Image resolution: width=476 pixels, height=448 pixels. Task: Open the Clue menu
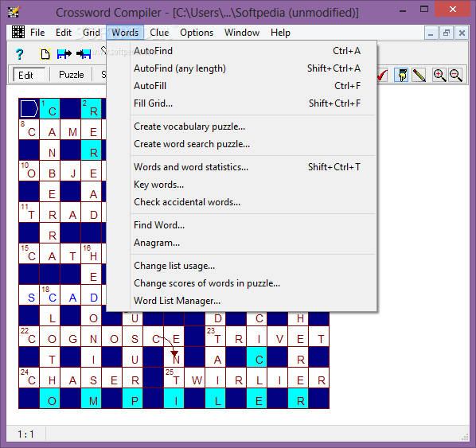tap(159, 33)
